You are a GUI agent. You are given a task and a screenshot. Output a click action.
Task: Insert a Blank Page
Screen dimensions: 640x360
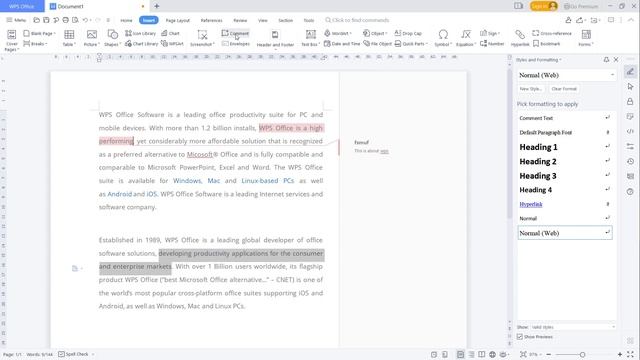point(39,33)
